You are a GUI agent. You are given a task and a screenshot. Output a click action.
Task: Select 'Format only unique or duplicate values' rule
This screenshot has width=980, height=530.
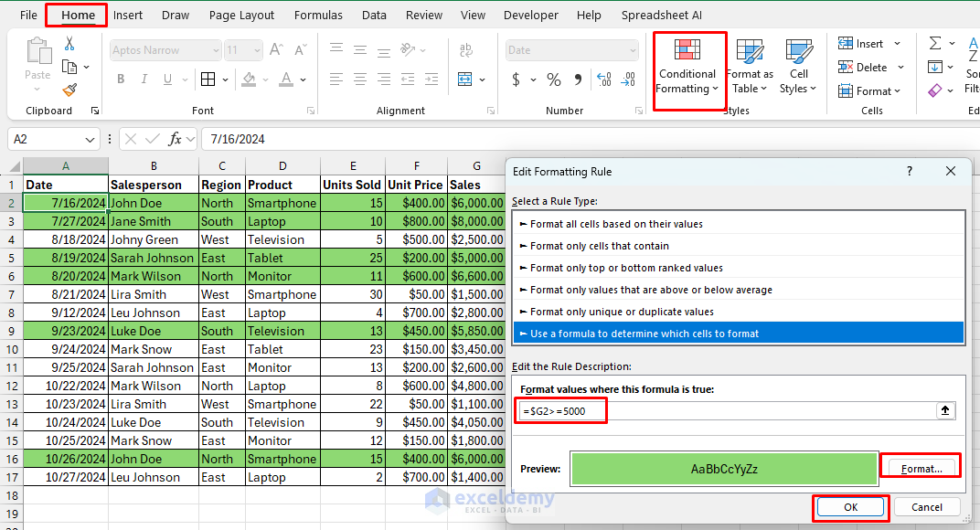(739, 312)
